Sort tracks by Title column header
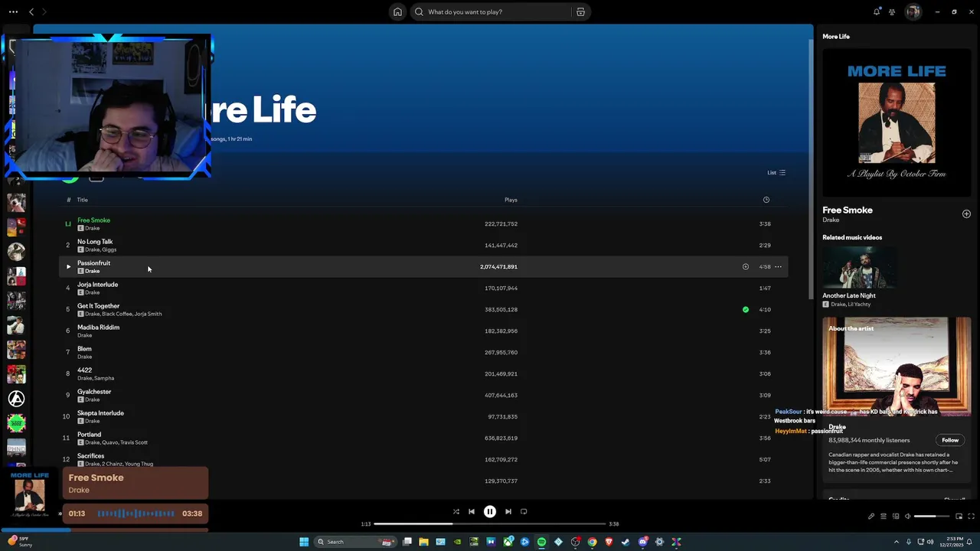 click(82, 200)
